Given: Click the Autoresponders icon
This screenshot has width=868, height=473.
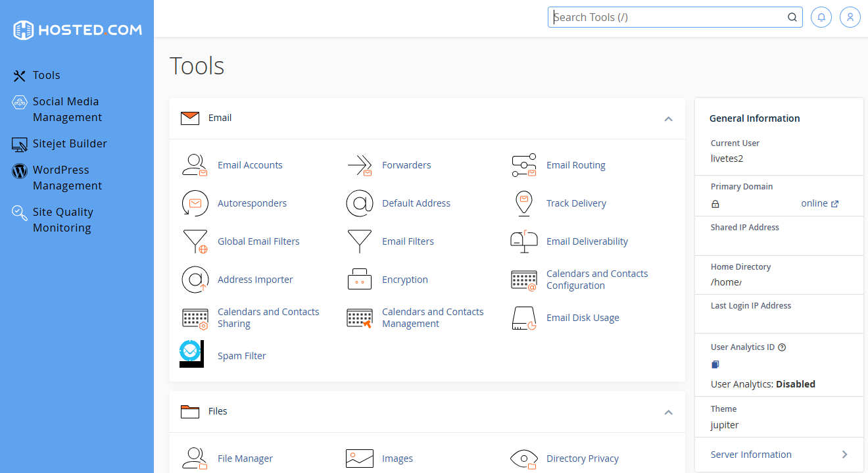Looking at the screenshot, I should tap(195, 203).
